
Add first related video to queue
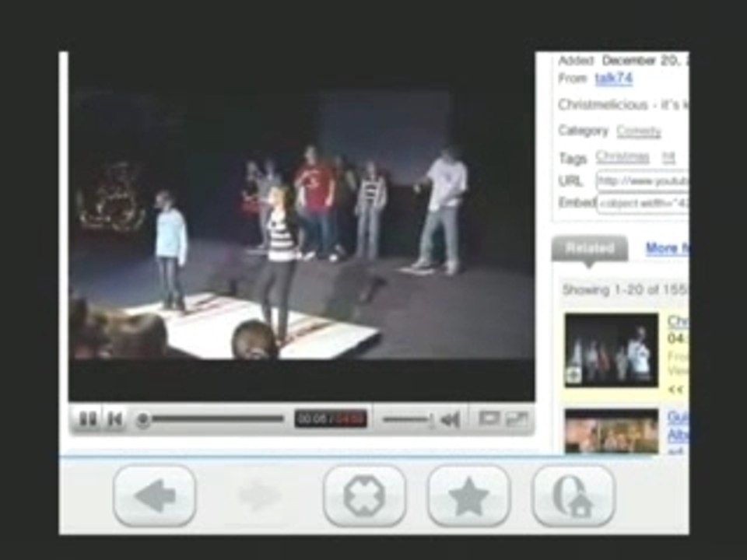pyautogui.click(x=573, y=376)
